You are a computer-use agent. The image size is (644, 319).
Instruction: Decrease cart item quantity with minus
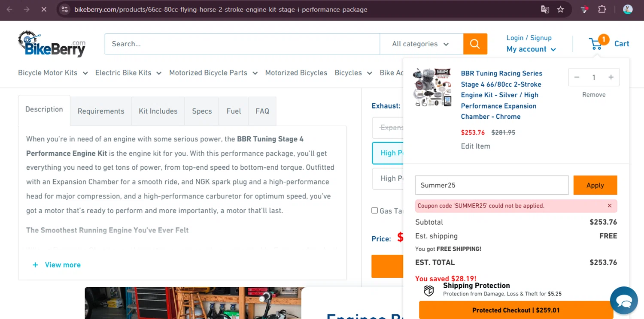[577, 77]
